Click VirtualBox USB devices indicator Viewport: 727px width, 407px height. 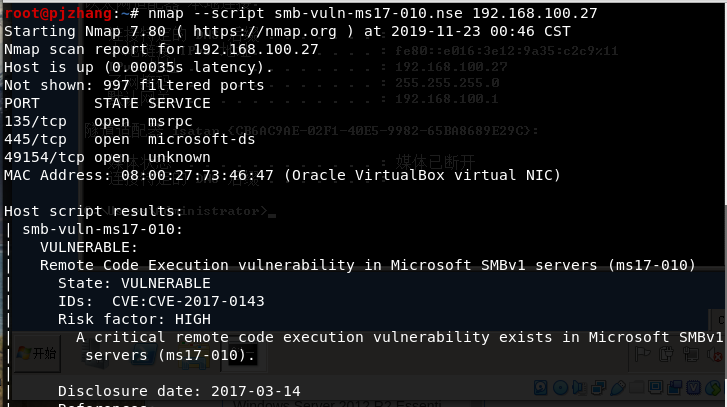coord(618,388)
